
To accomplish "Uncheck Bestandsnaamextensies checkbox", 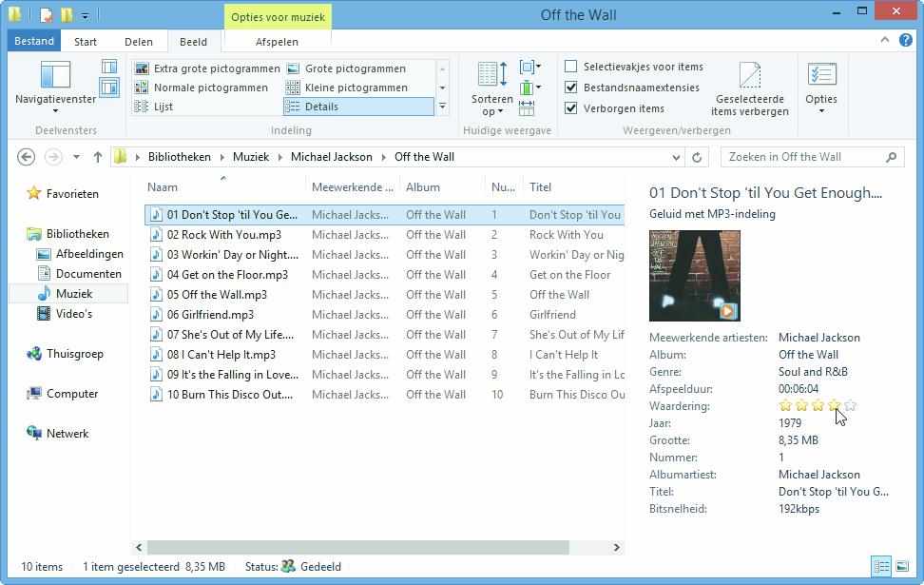I will 570,88.
